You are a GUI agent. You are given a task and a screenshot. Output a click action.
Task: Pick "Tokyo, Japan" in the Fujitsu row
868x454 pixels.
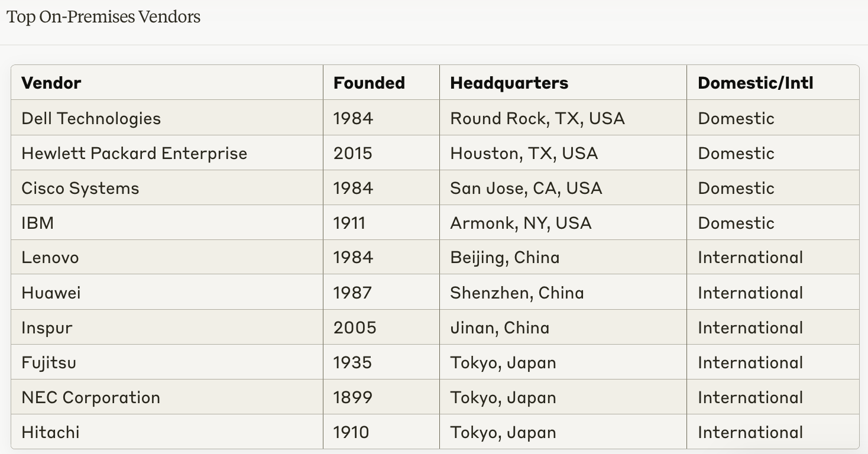tap(503, 363)
